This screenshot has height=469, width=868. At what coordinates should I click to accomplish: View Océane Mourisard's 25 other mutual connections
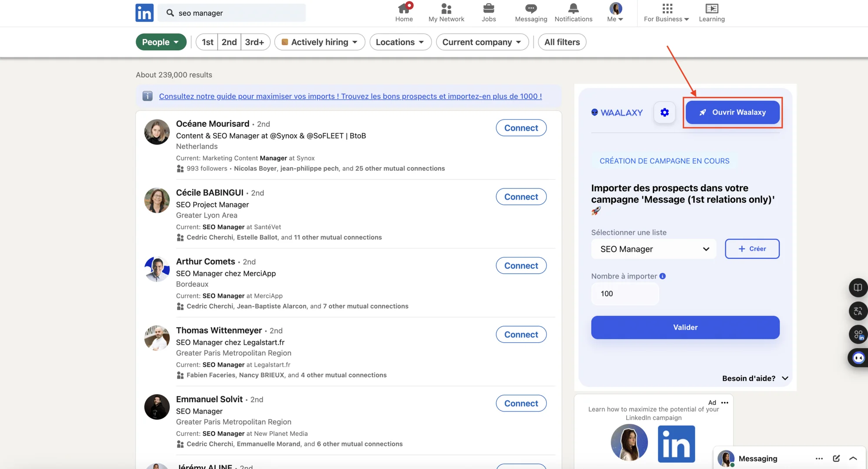400,168
